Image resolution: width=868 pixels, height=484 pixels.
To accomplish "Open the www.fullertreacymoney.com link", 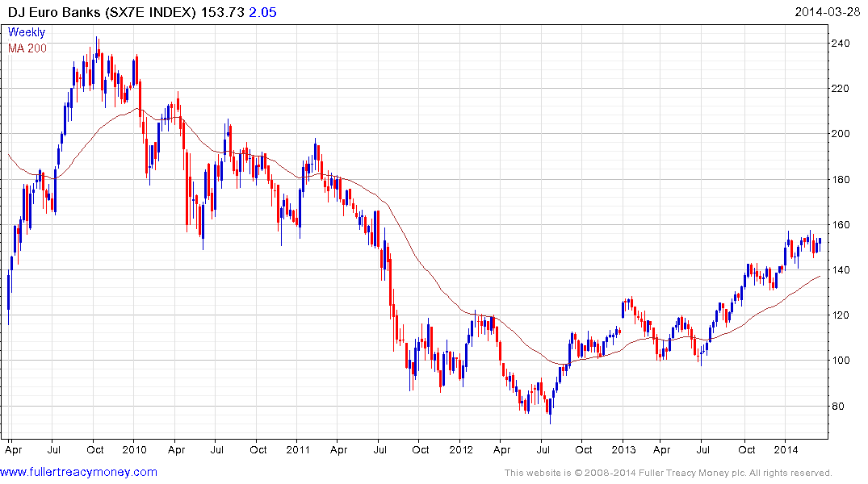I will 78,473.
